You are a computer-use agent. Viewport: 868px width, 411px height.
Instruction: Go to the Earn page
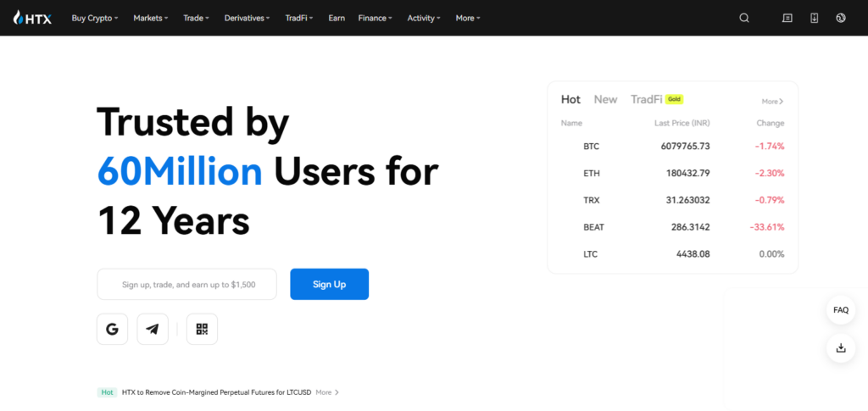click(337, 19)
